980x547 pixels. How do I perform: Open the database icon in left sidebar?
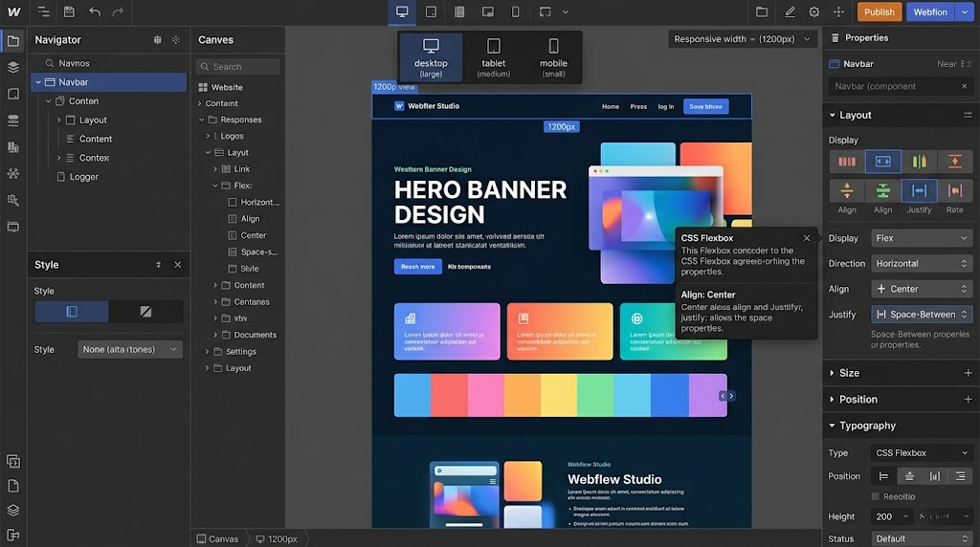pyautogui.click(x=13, y=120)
